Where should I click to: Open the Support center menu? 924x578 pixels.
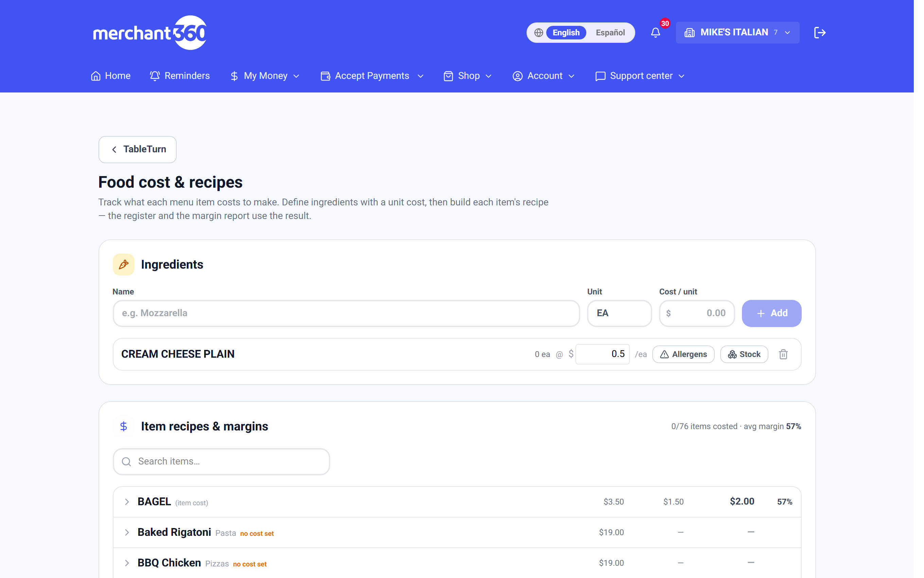coord(640,76)
